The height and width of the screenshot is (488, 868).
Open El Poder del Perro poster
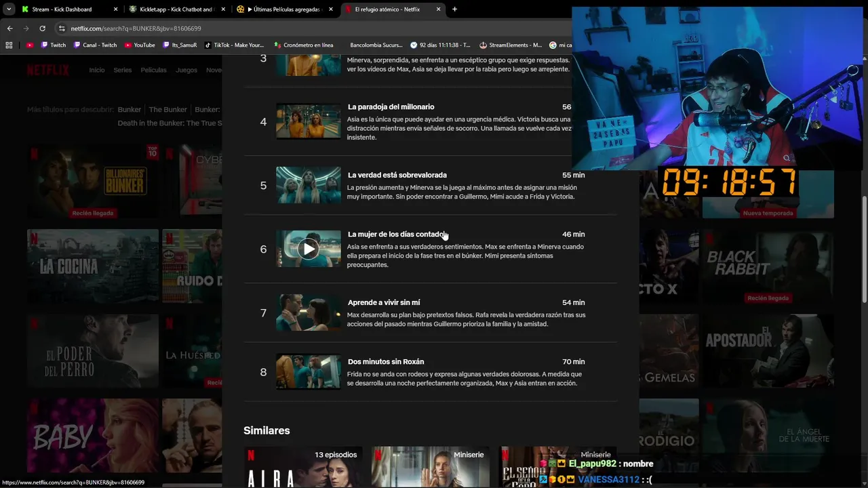[93, 351]
